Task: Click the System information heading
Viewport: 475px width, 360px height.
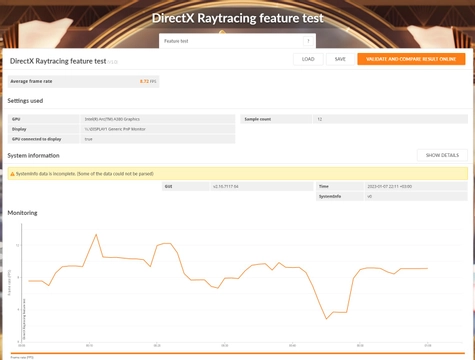Action: tap(33, 155)
